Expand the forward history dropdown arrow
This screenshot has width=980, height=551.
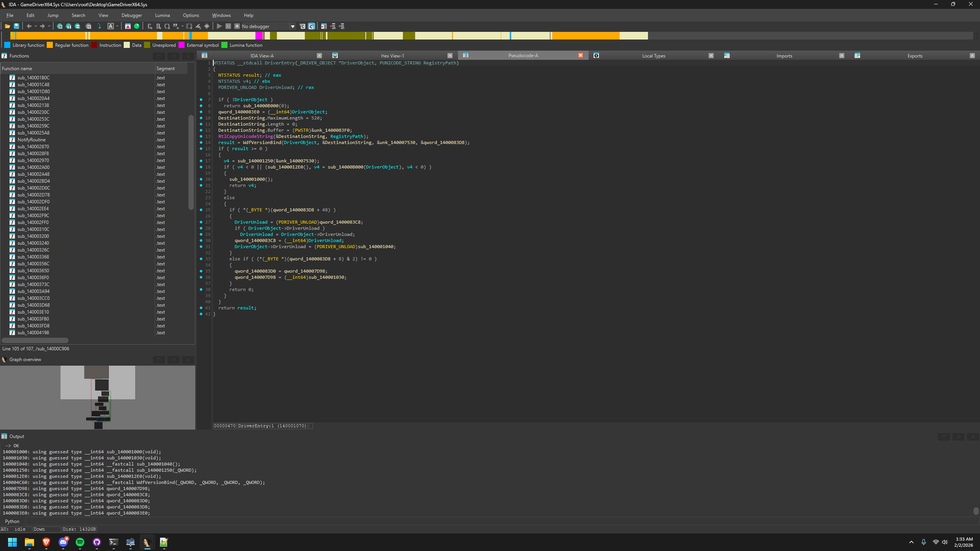49,26
